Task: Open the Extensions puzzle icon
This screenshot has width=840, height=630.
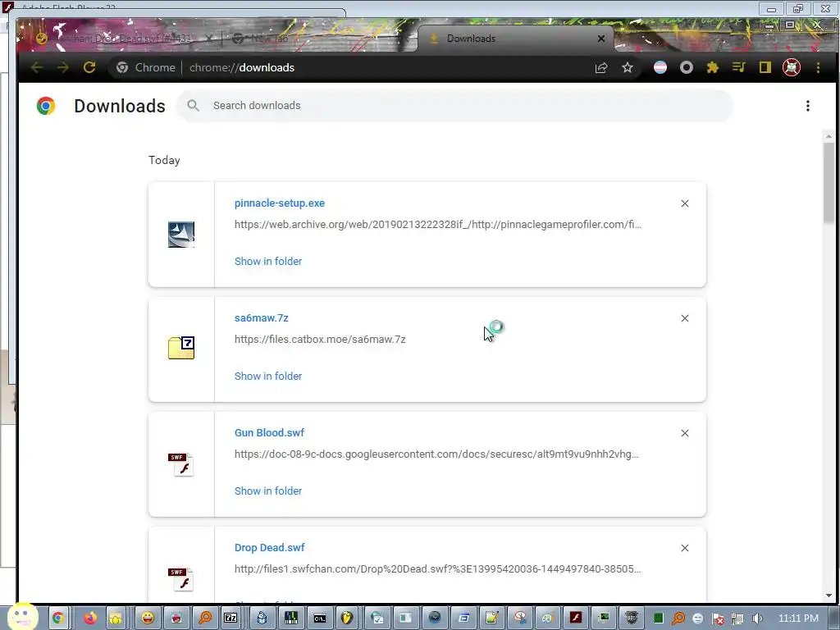Action: [713, 67]
